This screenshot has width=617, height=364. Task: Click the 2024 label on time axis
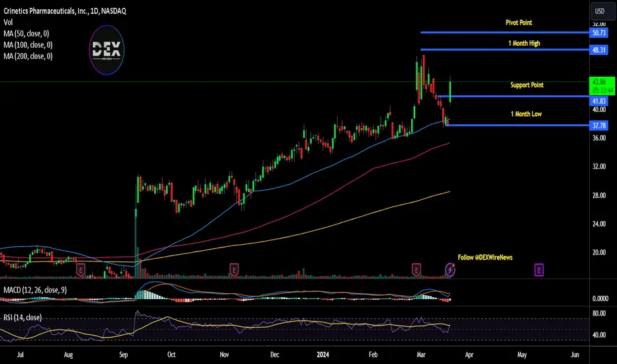click(x=322, y=355)
